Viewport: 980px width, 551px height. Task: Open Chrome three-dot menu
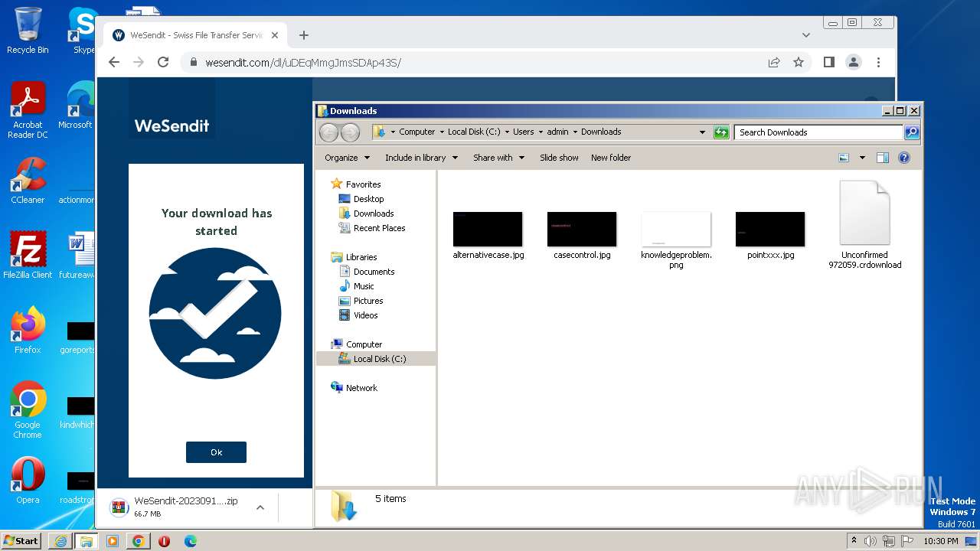click(878, 63)
